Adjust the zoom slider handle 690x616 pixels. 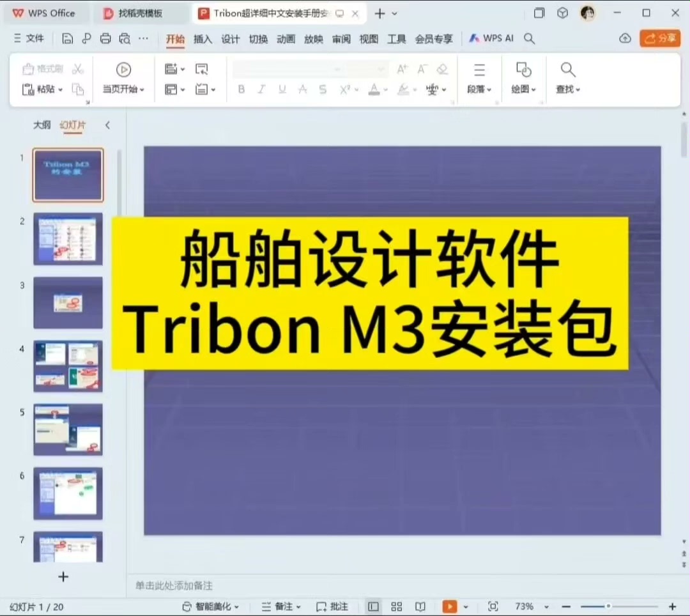point(608,607)
